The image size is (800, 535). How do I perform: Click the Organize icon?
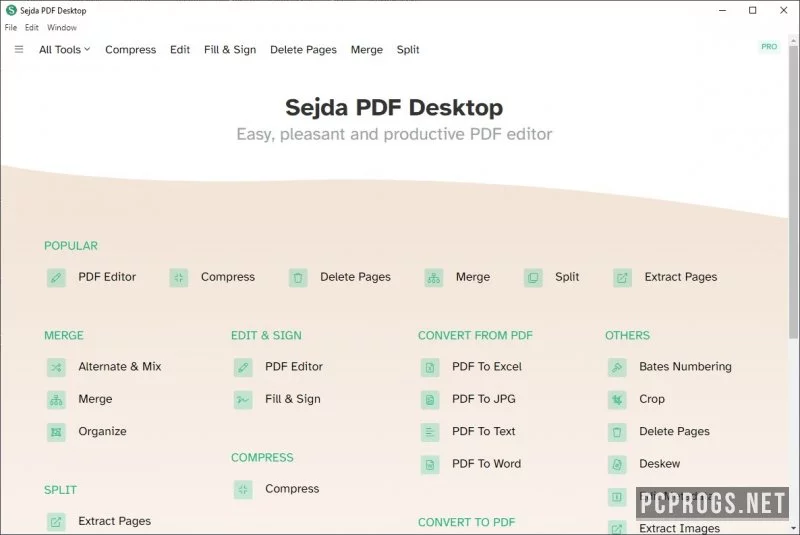pyautogui.click(x=56, y=432)
